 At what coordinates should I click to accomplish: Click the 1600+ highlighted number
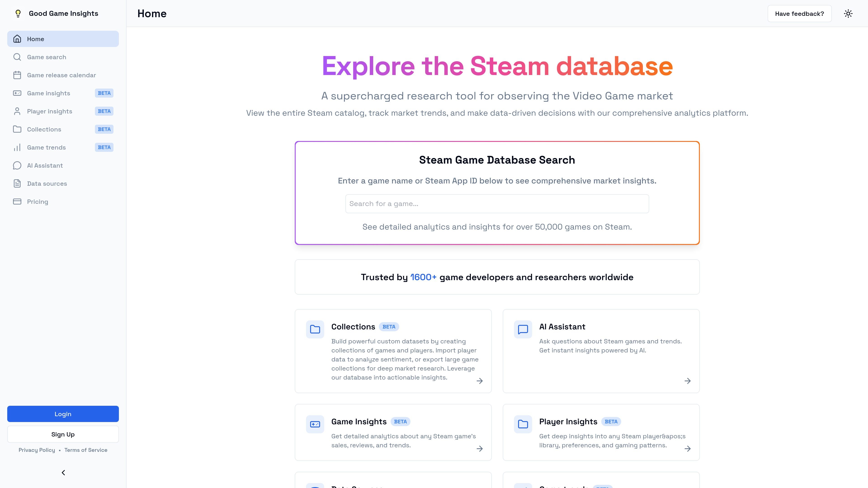pos(423,277)
